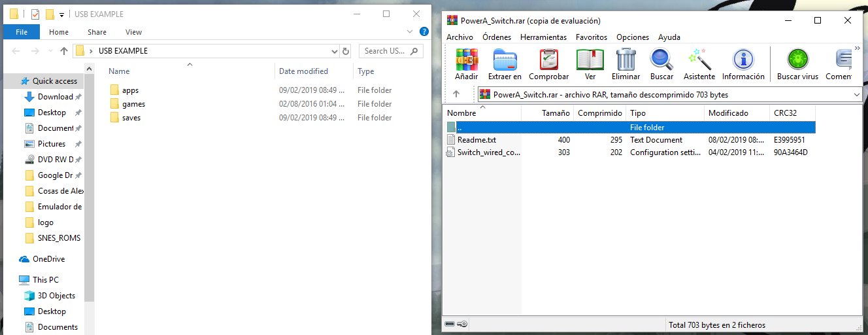Image resolution: width=868 pixels, height=335 pixels.
Task: Click the drive icon in WinRAR status bar
Action: (450, 325)
